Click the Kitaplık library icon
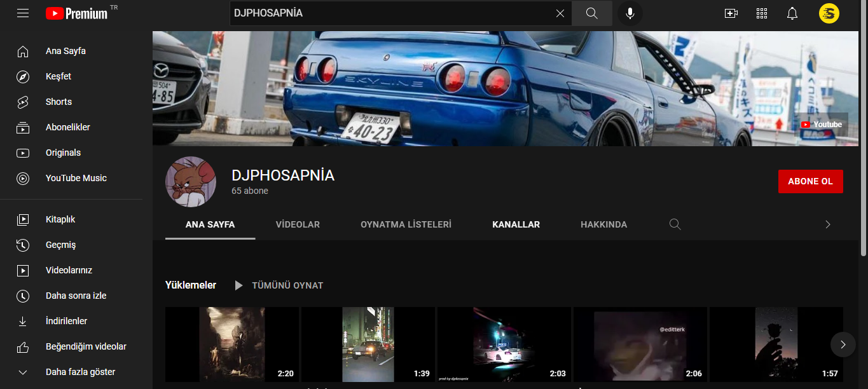Viewport: 868px width, 389px height. (23, 220)
